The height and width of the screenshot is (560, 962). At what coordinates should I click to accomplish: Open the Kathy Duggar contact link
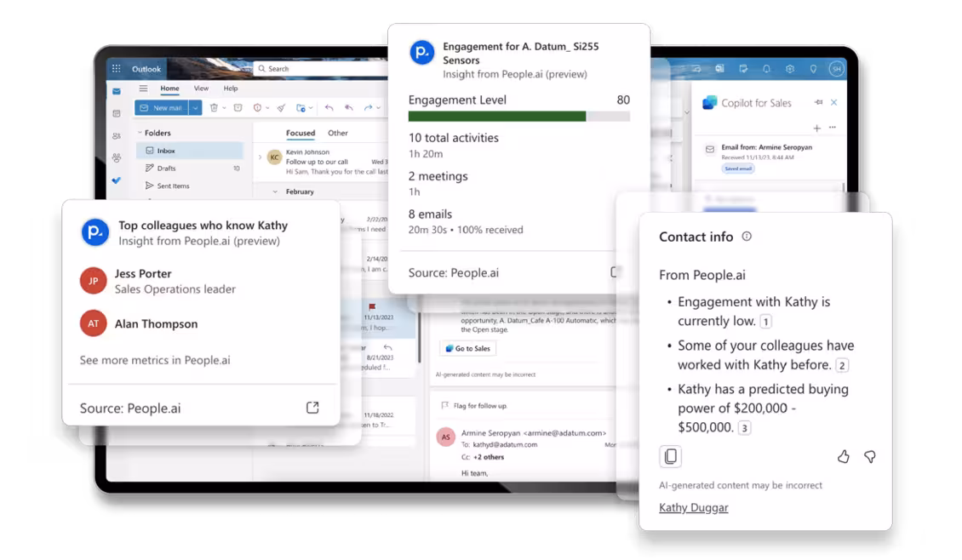[x=693, y=507]
